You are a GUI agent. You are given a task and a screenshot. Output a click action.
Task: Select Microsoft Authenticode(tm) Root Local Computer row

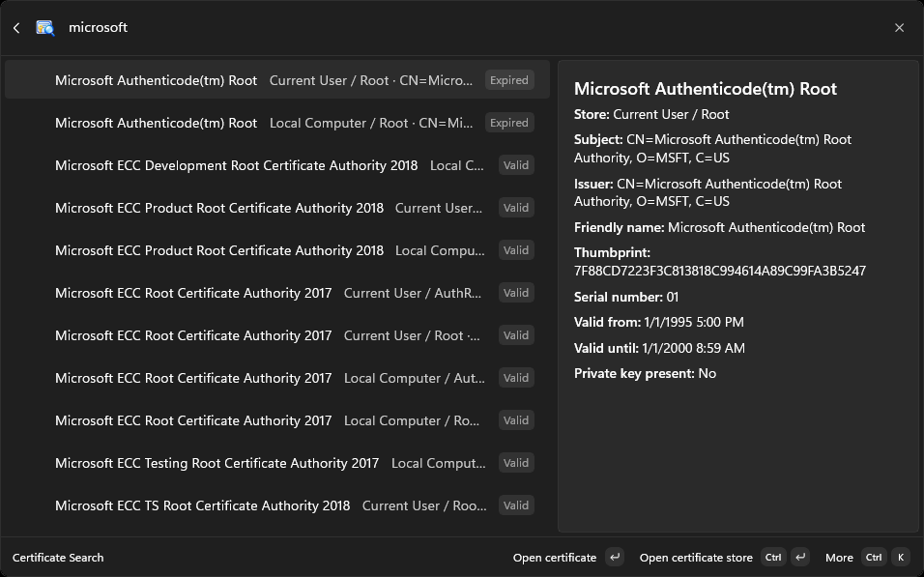click(x=277, y=123)
